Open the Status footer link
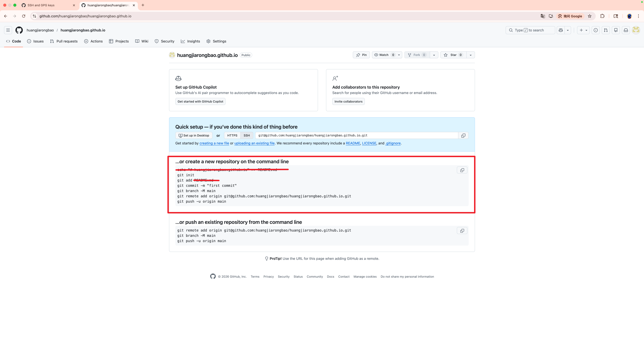Image resolution: width=644 pixels, height=362 pixels. pos(298,277)
